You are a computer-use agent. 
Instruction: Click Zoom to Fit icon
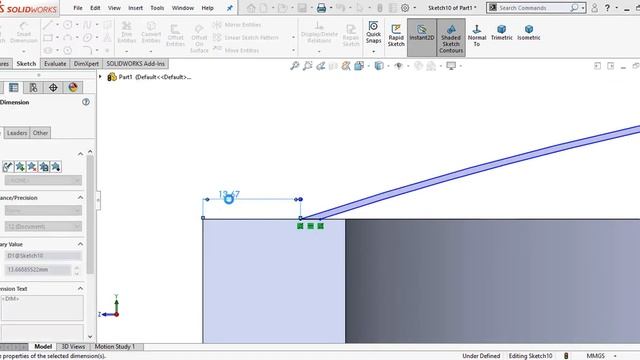coord(294,66)
